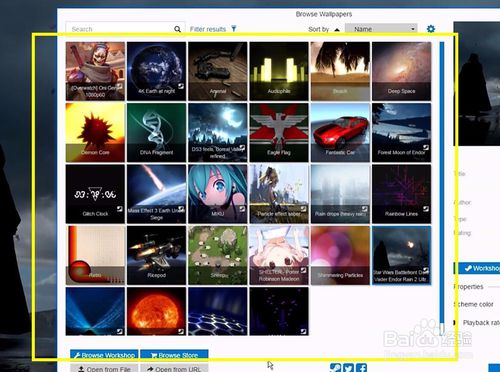
Task: Open wallpaper browser settings gear
Action: (431, 29)
